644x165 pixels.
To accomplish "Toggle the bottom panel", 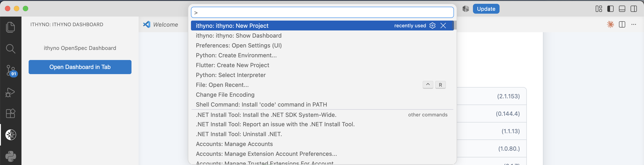I will [x=622, y=9].
